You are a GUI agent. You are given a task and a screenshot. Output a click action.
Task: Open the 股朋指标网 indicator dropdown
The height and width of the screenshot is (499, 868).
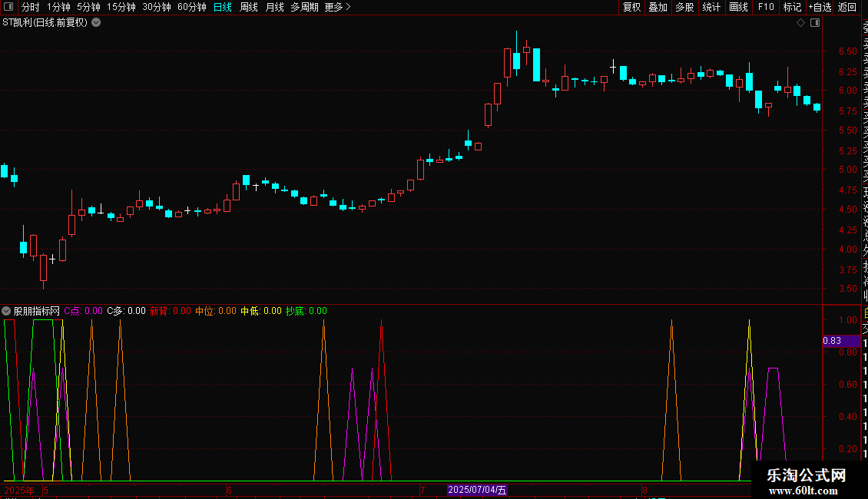pos(6,311)
